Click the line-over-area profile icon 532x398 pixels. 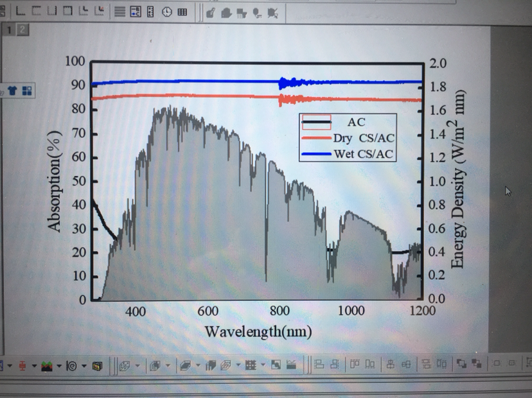(x=292, y=365)
